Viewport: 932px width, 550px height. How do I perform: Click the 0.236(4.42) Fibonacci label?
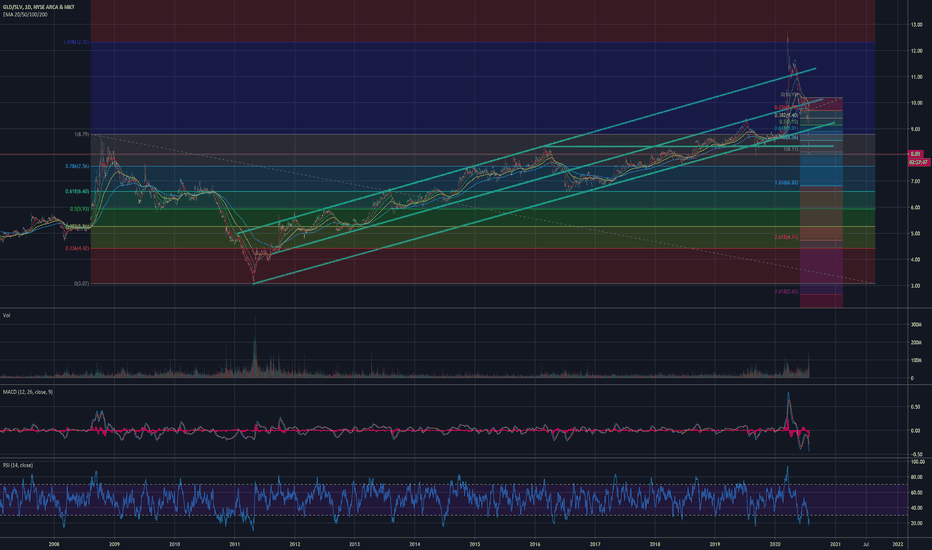pos(77,248)
